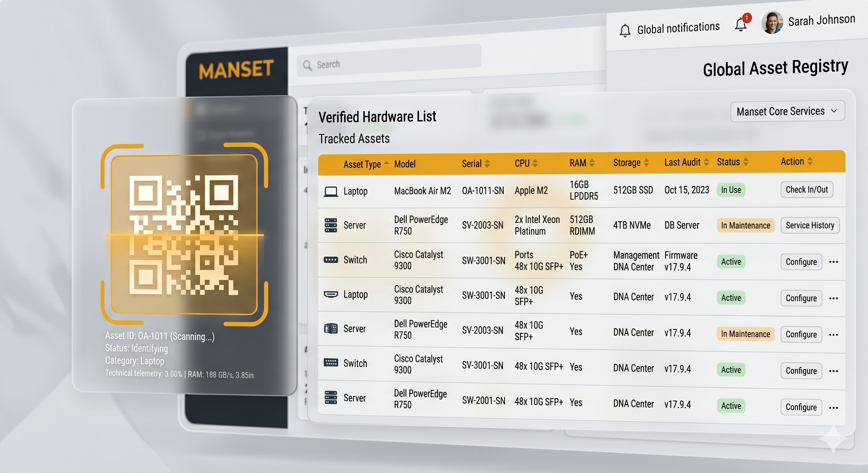Click the server icon in the SW-2001-SN row
Screen dimensions: 868x473
330,397
